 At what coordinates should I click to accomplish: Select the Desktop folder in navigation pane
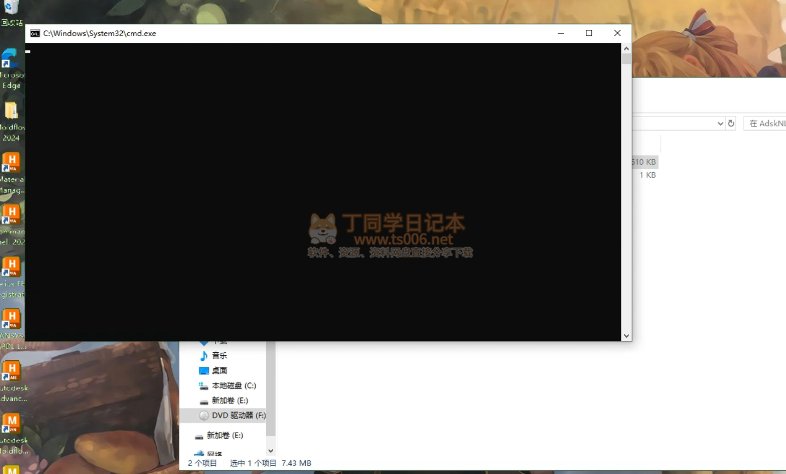pyautogui.click(x=218, y=370)
